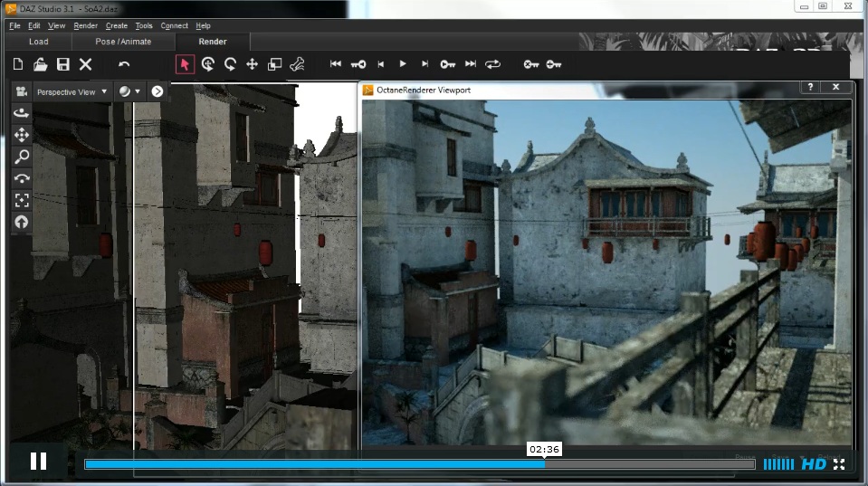Select the pan view control
This screenshot has height=486, width=868.
[x=22, y=135]
